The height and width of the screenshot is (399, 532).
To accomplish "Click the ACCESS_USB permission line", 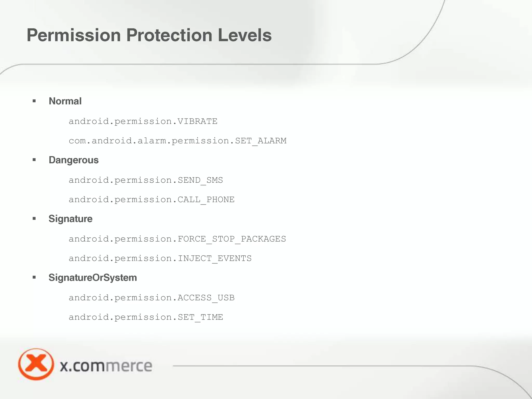I will pos(151,298).
